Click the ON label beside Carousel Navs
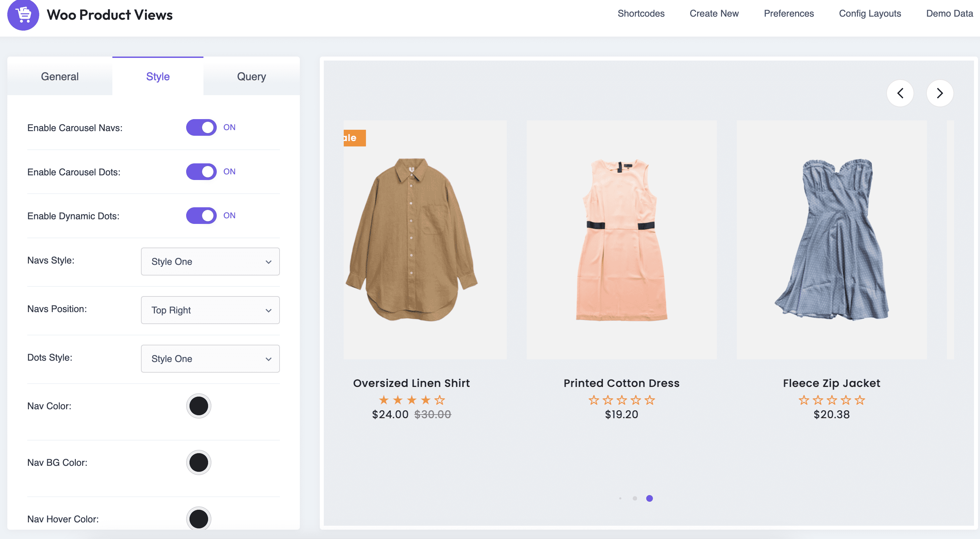The width and height of the screenshot is (980, 539). 229,127
